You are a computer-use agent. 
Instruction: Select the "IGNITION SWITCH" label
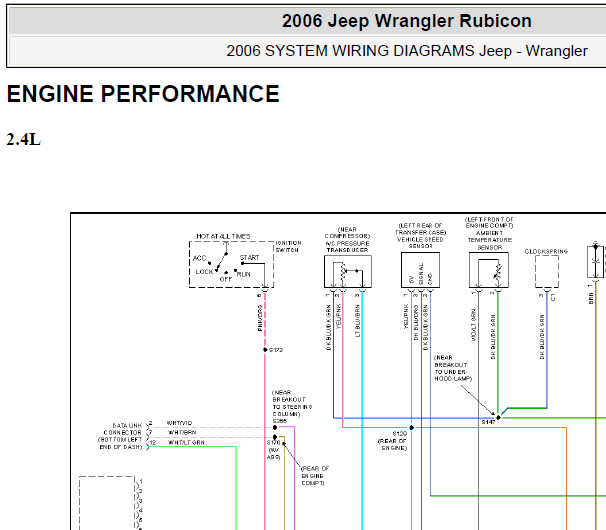tap(288, 247)
